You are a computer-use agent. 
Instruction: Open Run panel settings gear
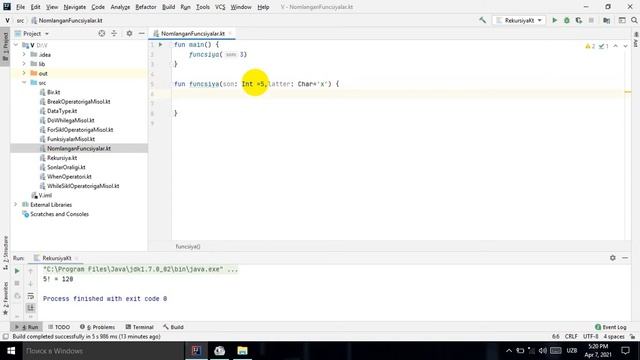[x=613, y=258]
